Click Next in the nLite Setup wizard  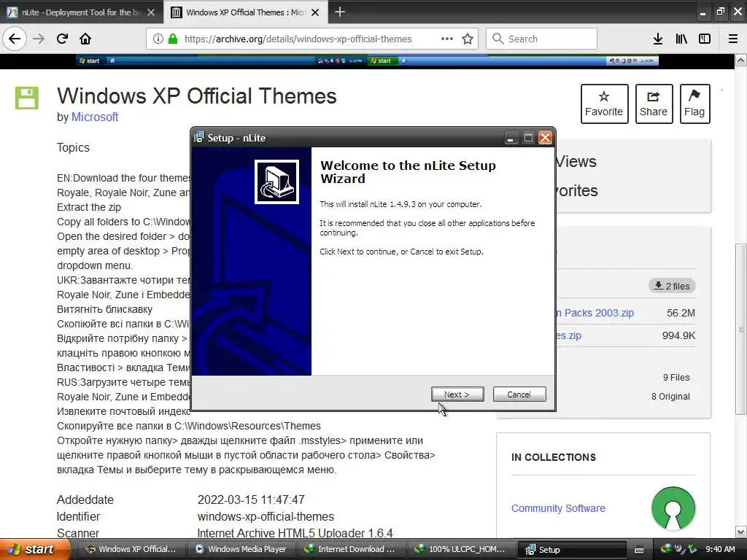tap(457, 394)
